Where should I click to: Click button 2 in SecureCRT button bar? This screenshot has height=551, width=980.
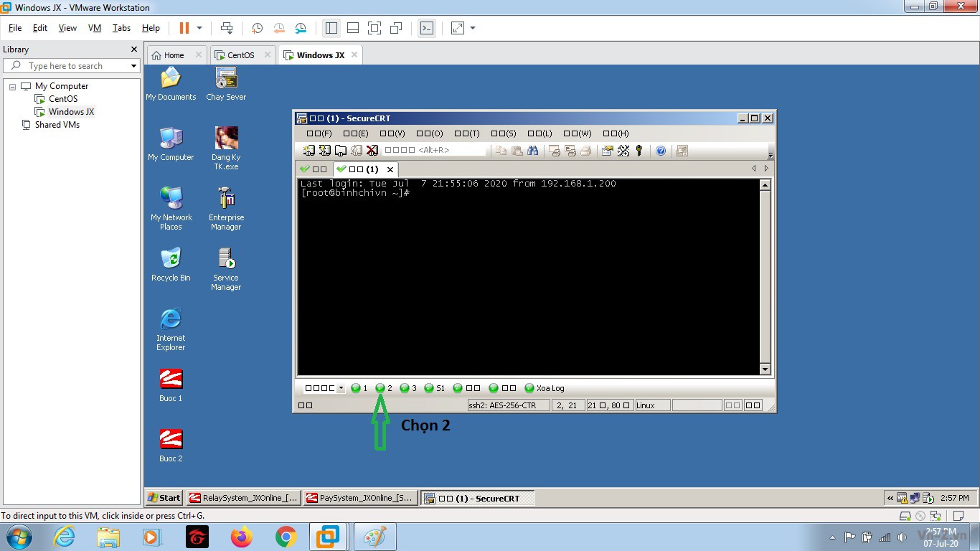pos(384,388)
